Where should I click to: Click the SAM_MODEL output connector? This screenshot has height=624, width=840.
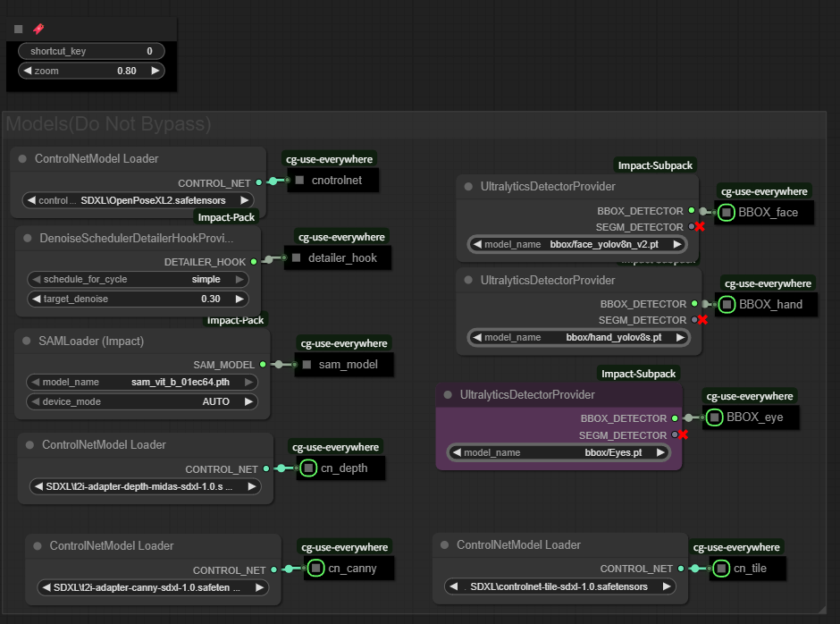click(x=263, y=365)
